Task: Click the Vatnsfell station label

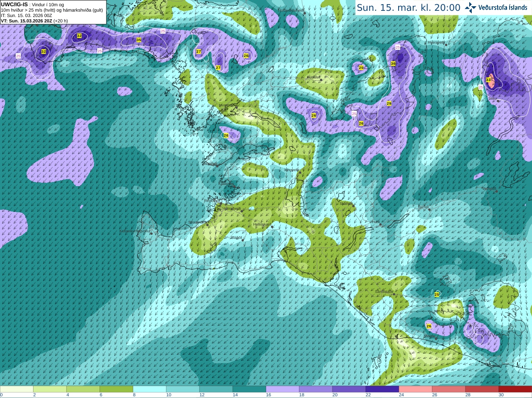Action: (489, 188)
